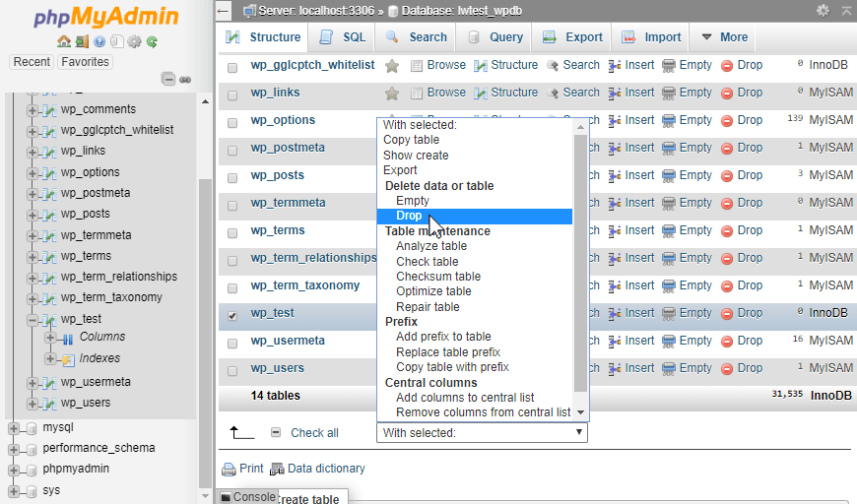Switch to the SQL tab

click(x=343, y=37)
